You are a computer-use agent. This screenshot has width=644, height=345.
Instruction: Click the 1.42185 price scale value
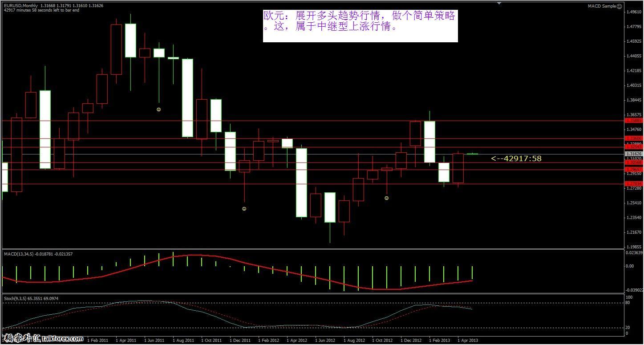click(x=634, y=71)
